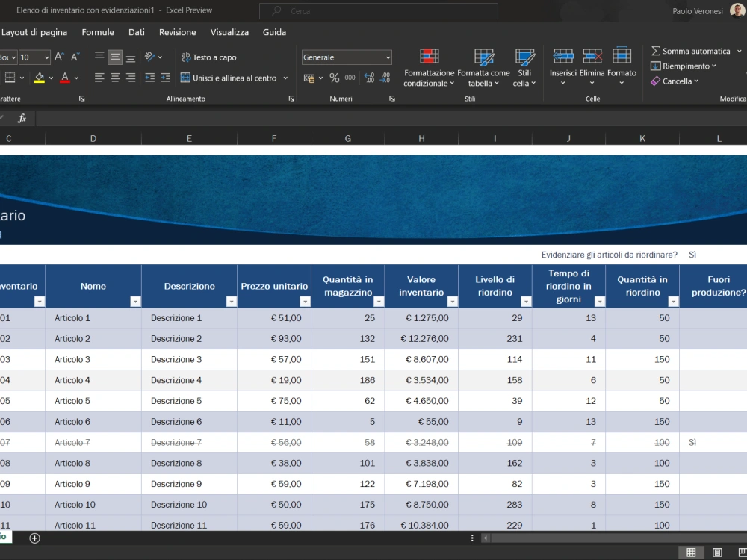The height and width of the screenshot is (560, 747).
Task: Open Riempimento fill options
Action: click(x=684, y=66)
